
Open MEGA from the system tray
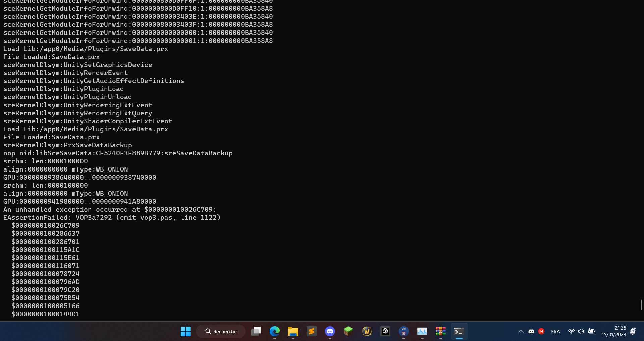tap(541, 331)
